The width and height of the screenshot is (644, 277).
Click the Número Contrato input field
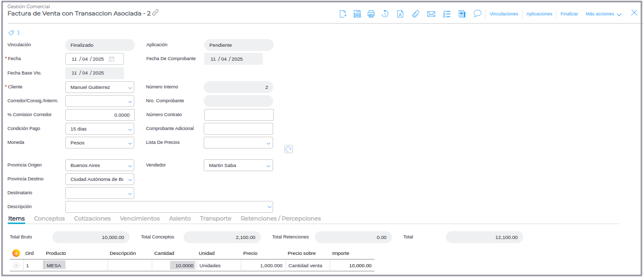tap(239, 115)
